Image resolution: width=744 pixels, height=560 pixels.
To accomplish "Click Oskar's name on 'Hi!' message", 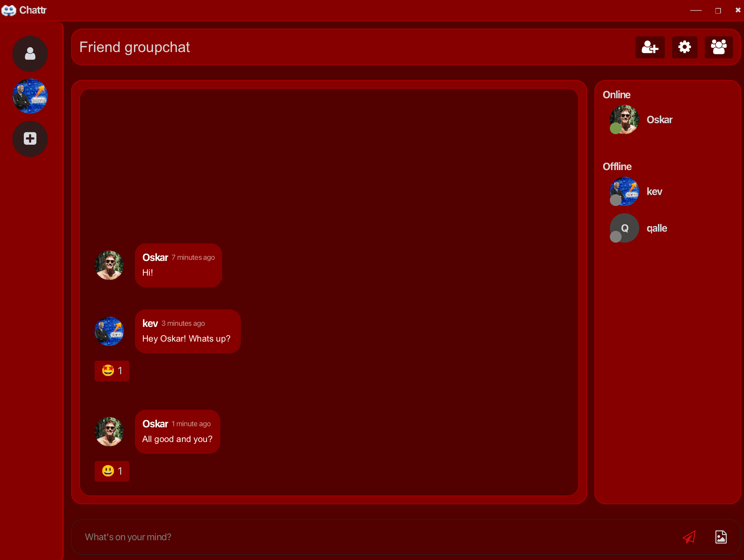I will pos(155,258).
